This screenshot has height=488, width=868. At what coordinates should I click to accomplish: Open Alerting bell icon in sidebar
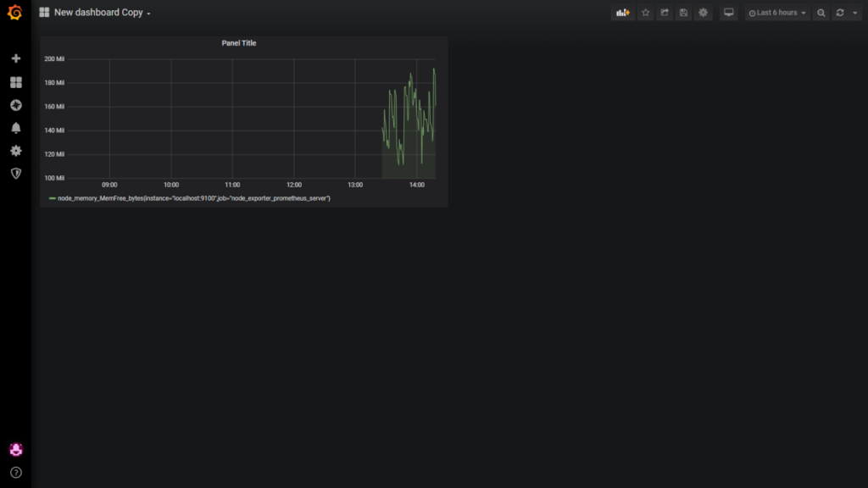[15, 128]
